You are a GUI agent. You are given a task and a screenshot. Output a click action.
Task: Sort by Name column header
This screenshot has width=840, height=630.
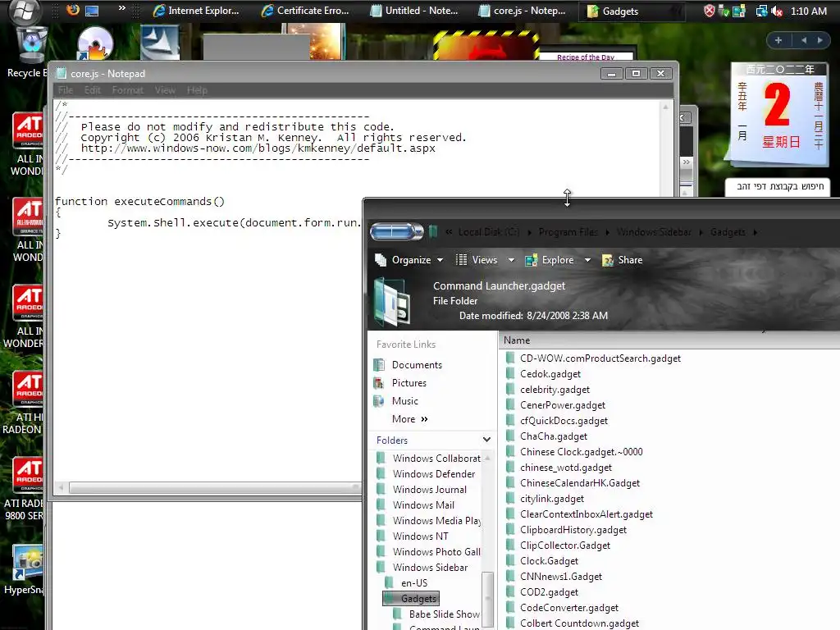click(517, 340)
